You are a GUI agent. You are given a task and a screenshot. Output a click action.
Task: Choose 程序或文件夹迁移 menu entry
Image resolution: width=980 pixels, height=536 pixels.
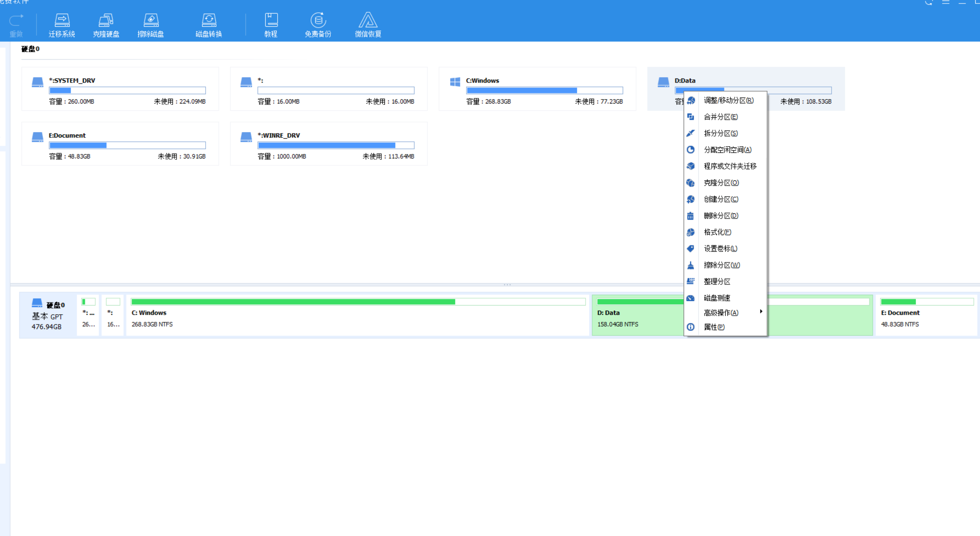tap(726, 166)
